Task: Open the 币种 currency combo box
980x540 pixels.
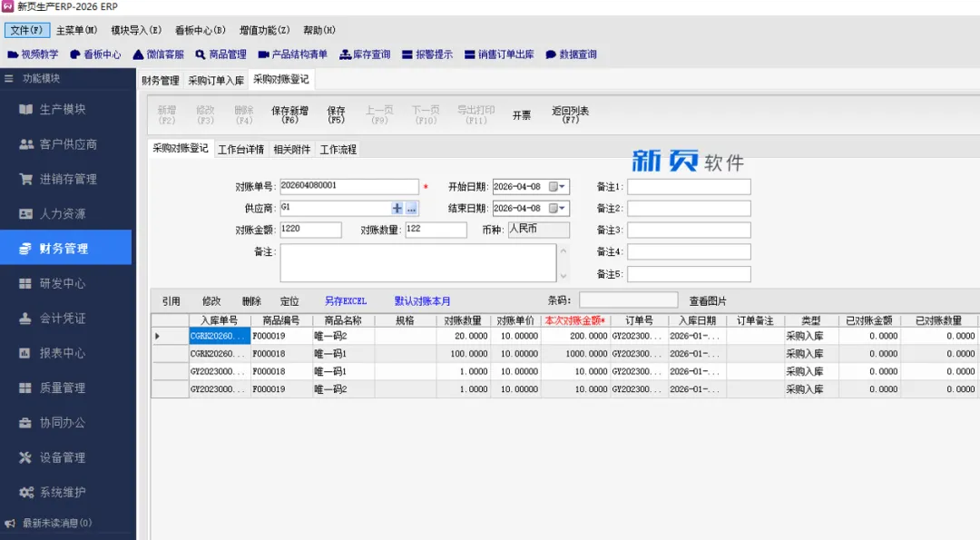Action: click(x=538, y=230)
